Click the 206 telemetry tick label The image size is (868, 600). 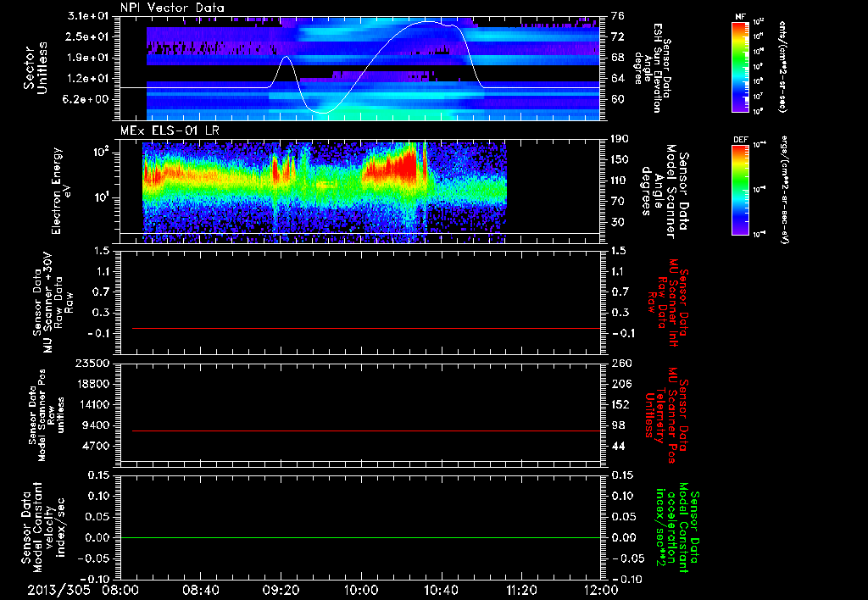point(620,384)
